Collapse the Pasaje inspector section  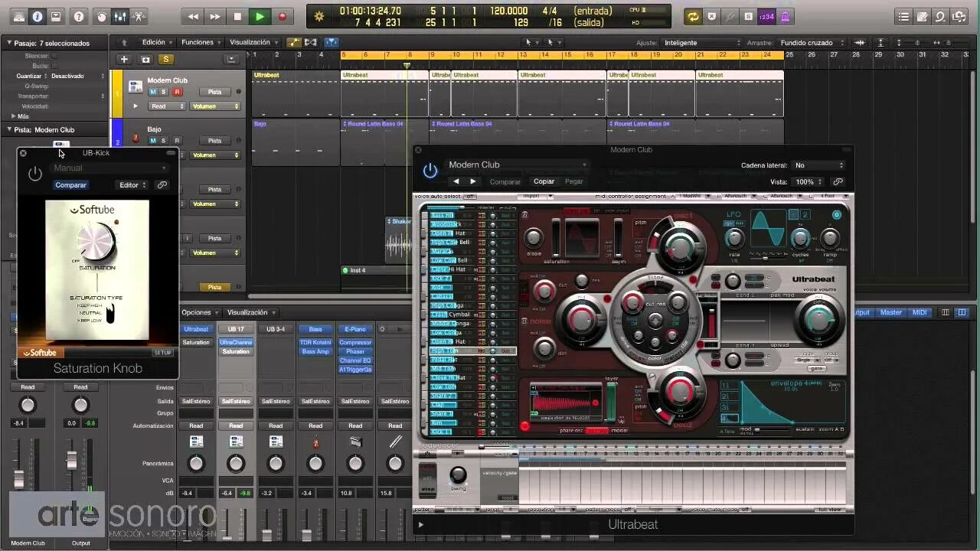tap(9, 43)
